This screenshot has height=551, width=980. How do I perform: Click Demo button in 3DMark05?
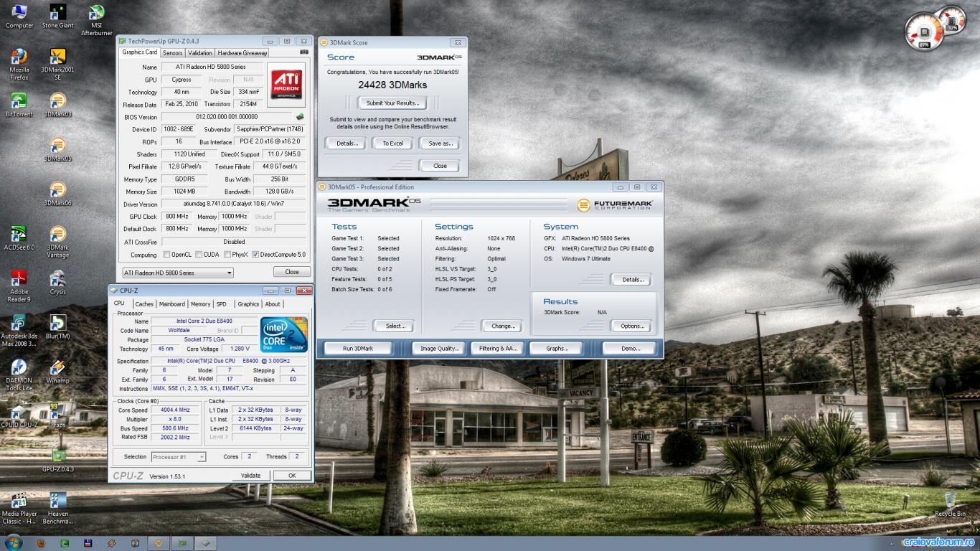pyautogui.click(x=630, y=349)
